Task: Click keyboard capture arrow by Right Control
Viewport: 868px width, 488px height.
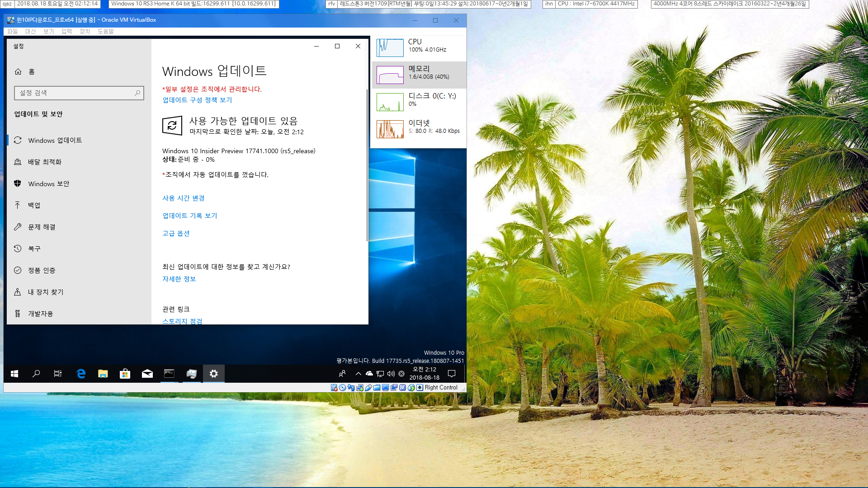Action: pos(420,388)
